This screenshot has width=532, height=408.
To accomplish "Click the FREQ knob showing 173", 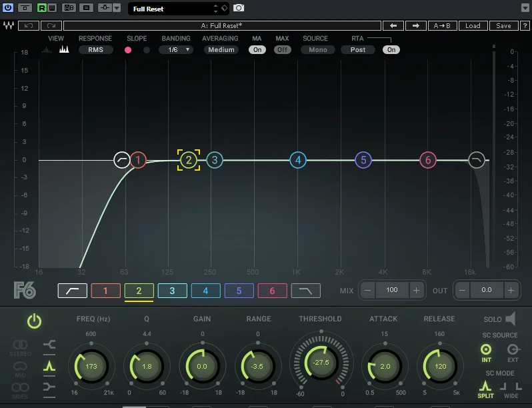I will coord(91,366).
